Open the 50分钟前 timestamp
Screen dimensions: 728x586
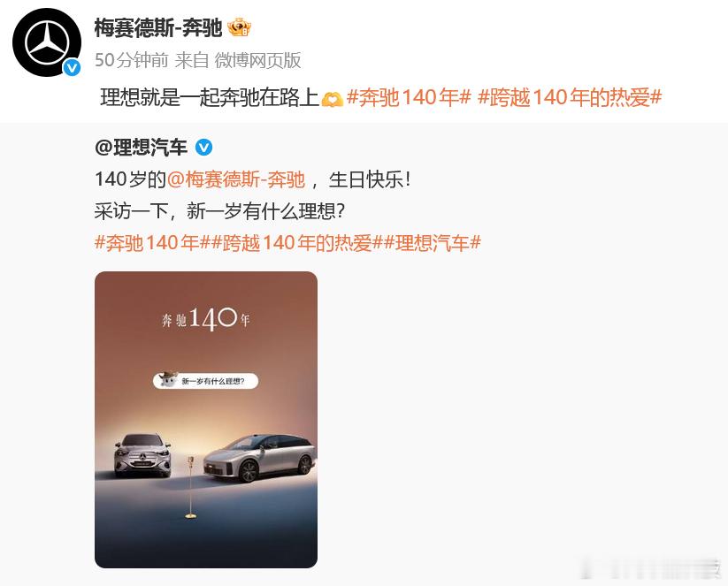click(x=132, y=60)
